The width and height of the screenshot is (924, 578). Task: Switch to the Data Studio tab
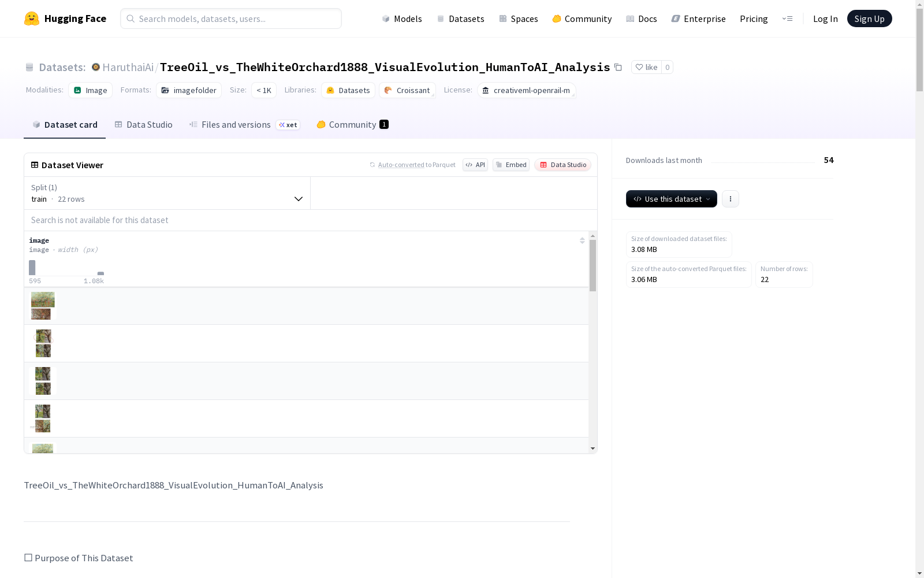[144, 124]
